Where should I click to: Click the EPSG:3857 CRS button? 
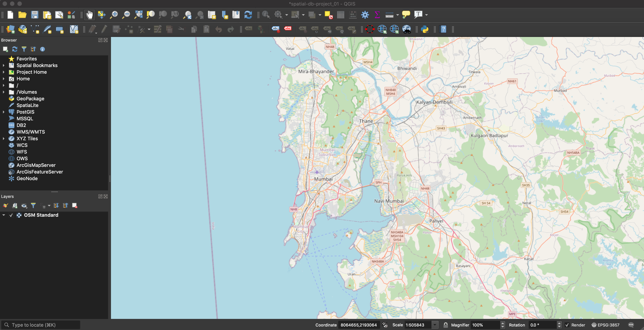[x=606, y=325]
